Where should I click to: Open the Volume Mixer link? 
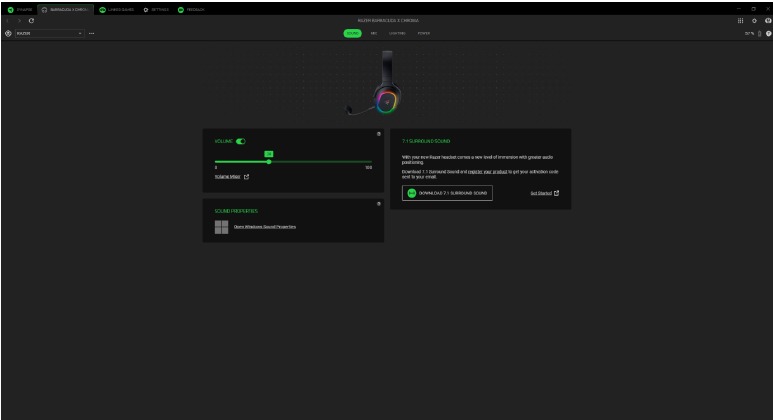pos(227,176)
